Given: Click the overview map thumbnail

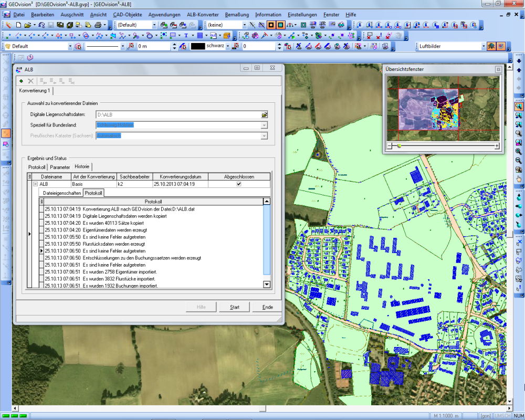Looking at the screenshot, I should pyautogui.click(x=443, y=108).
